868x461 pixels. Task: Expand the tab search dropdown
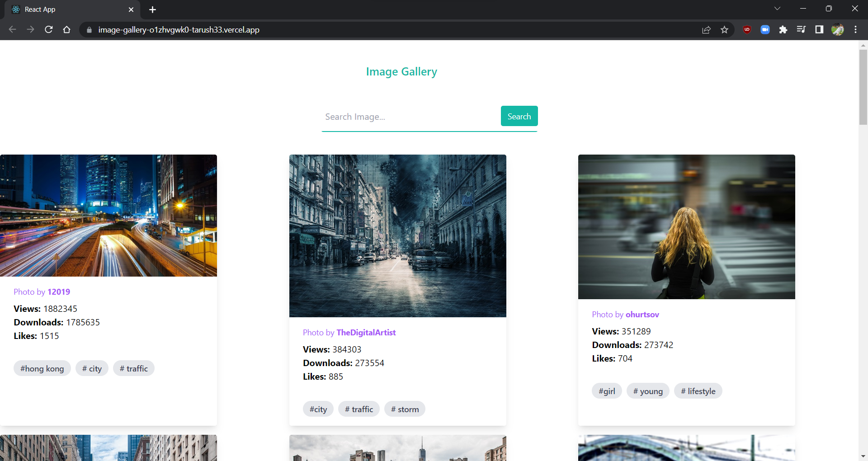tap(777, 9)
